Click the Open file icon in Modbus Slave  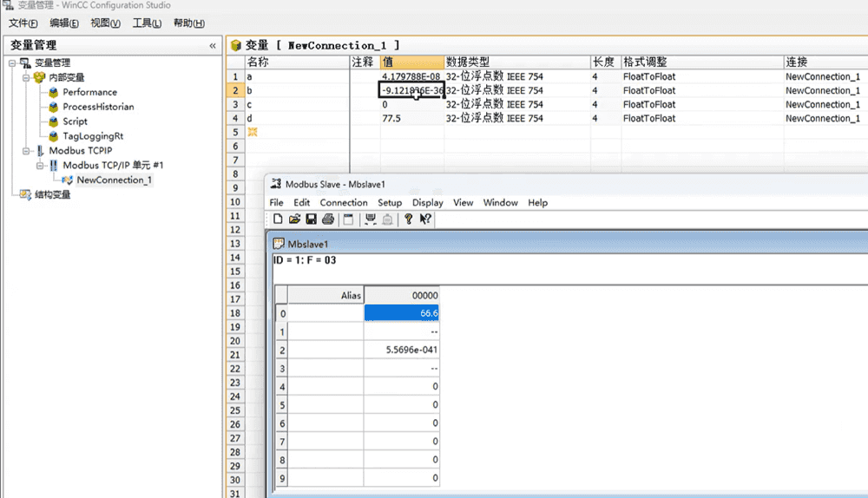294,220
